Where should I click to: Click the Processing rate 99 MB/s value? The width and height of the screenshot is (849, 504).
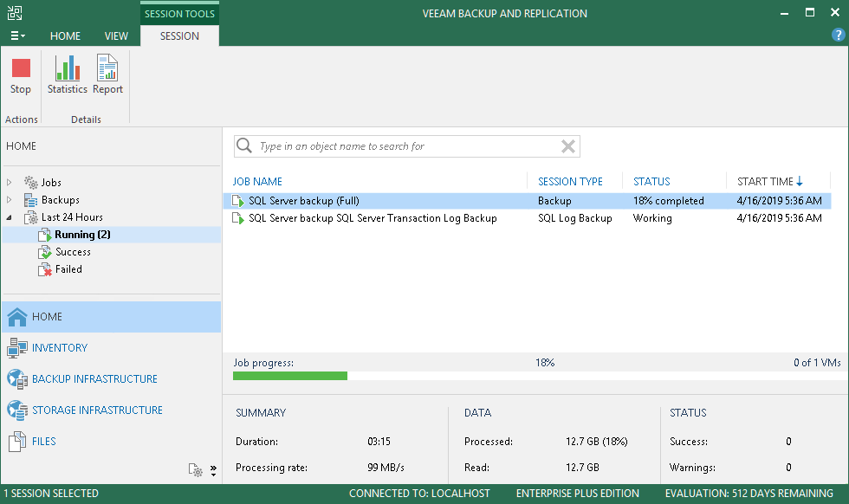click(x=386, y=467)
